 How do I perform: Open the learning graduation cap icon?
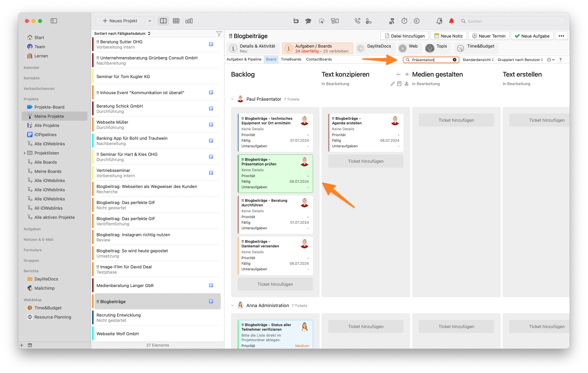pyautogui.click(x=308, y=21)
